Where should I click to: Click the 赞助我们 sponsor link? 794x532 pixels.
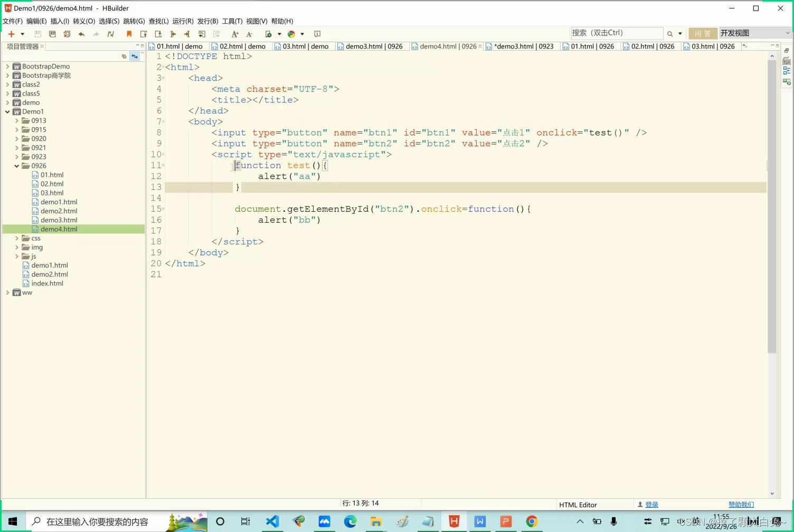point(741,505)
